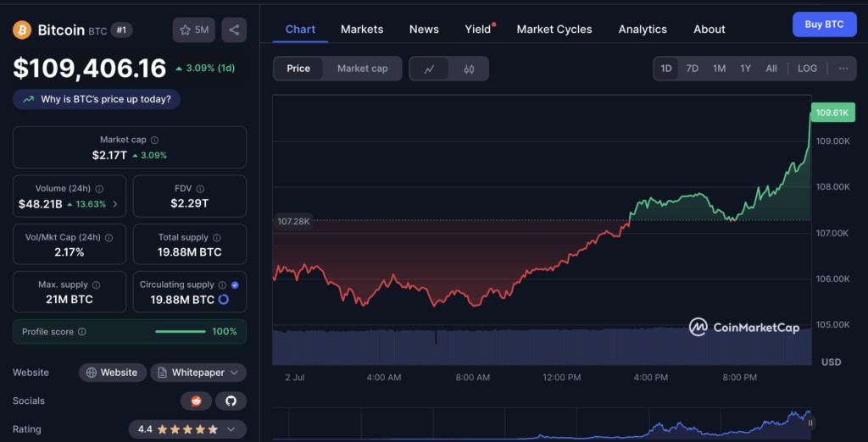This screenshot has width=868, height=442.
Task: Click the USD currency axis label
Action: [x=832, y=362]
